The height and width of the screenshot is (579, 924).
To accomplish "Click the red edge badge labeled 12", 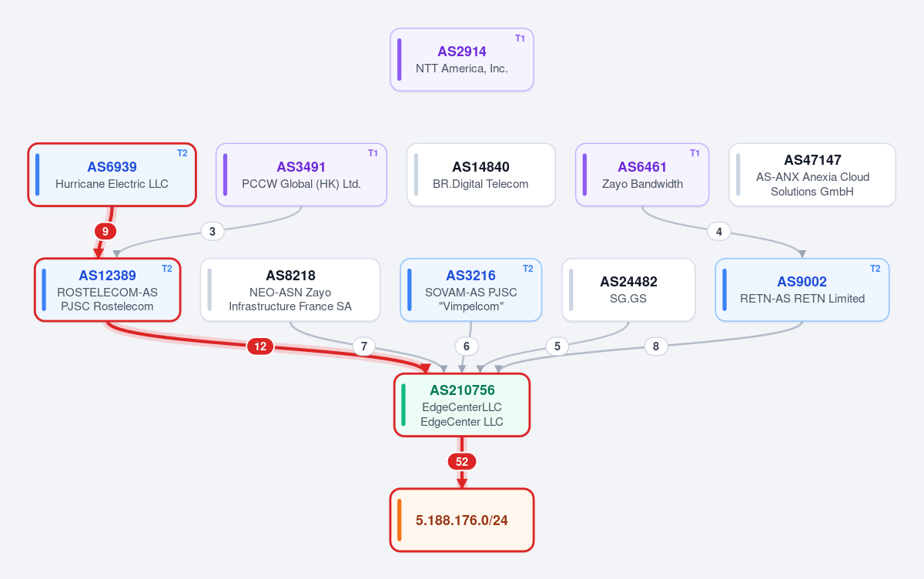I will (x=260, y=346).
